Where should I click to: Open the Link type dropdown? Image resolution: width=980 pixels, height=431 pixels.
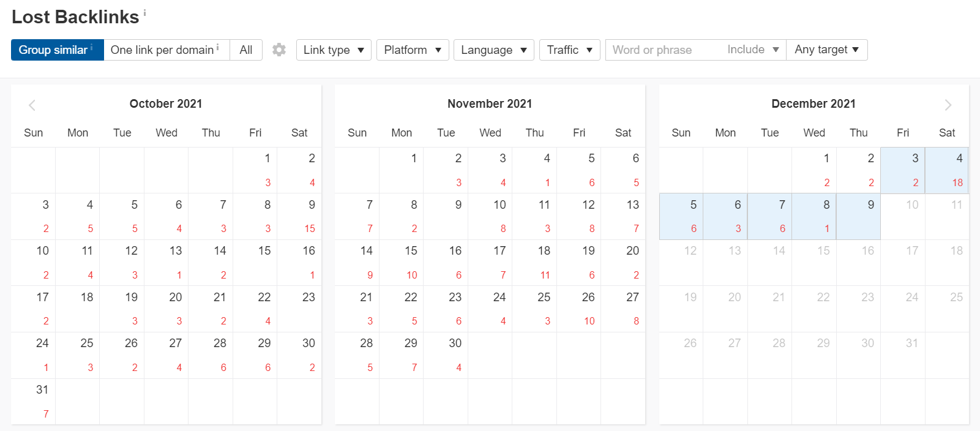coord(334,50)
